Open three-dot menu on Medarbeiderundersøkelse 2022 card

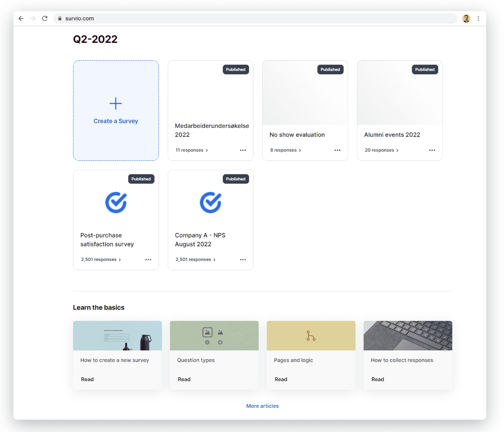click(243, 150)
